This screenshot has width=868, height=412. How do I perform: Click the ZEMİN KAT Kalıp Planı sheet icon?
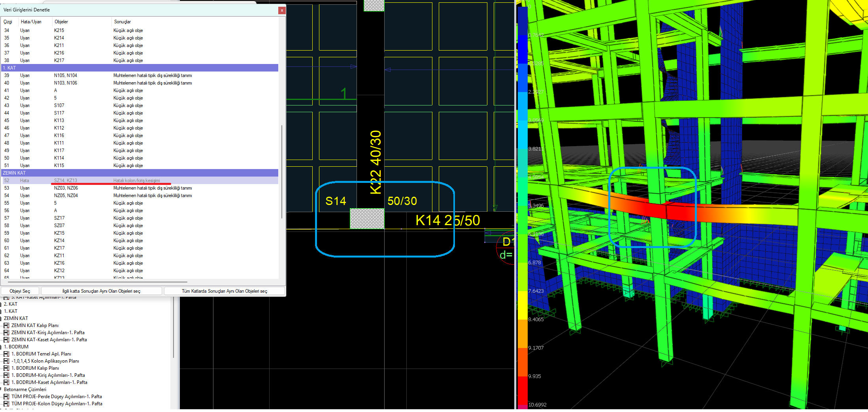(x=6, y=325)
